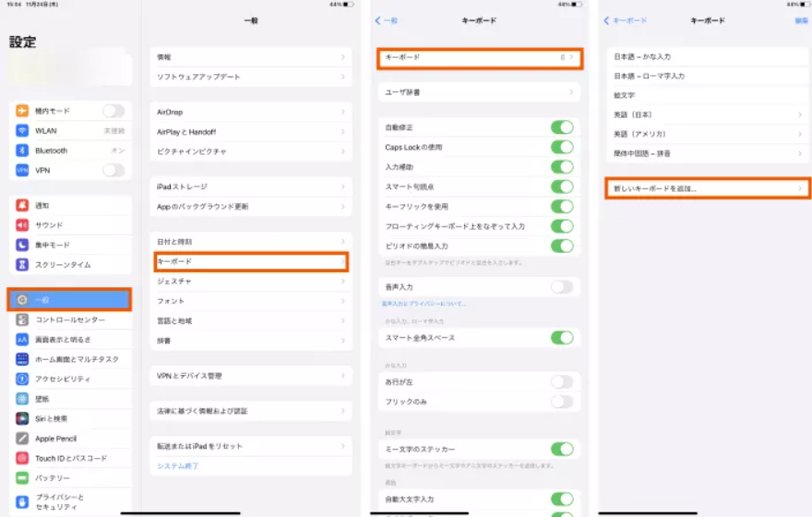Tap the 通知 bell icon
Image resolution: width=812 pixels, height=517 pixels.
(22, 205)
